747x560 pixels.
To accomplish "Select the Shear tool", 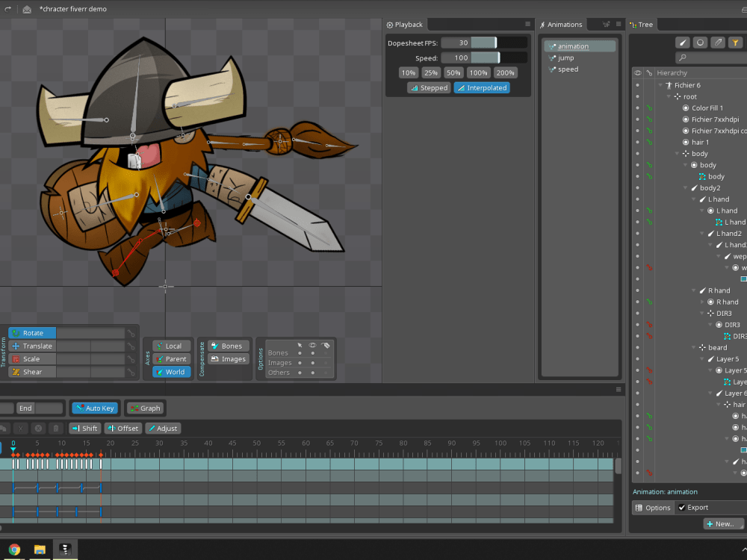I will [x=31, y=371].
